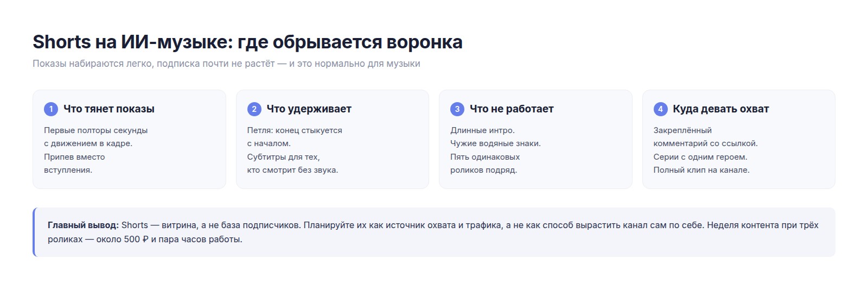The height and width of the screenshot is (283, 868).
Task: Click the subtitle 'Показы набираются легко…'
Action: (x=226, y=64)
